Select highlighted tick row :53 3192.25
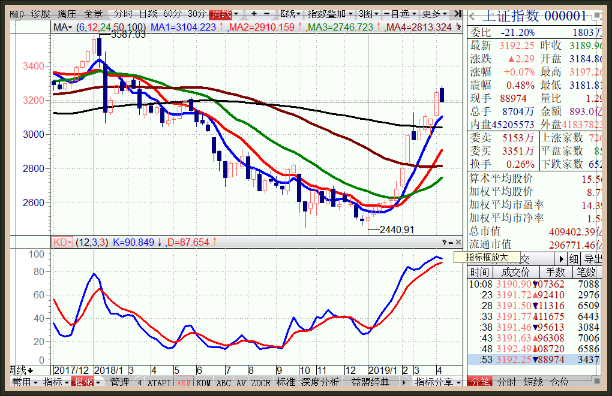 point(534,359)
